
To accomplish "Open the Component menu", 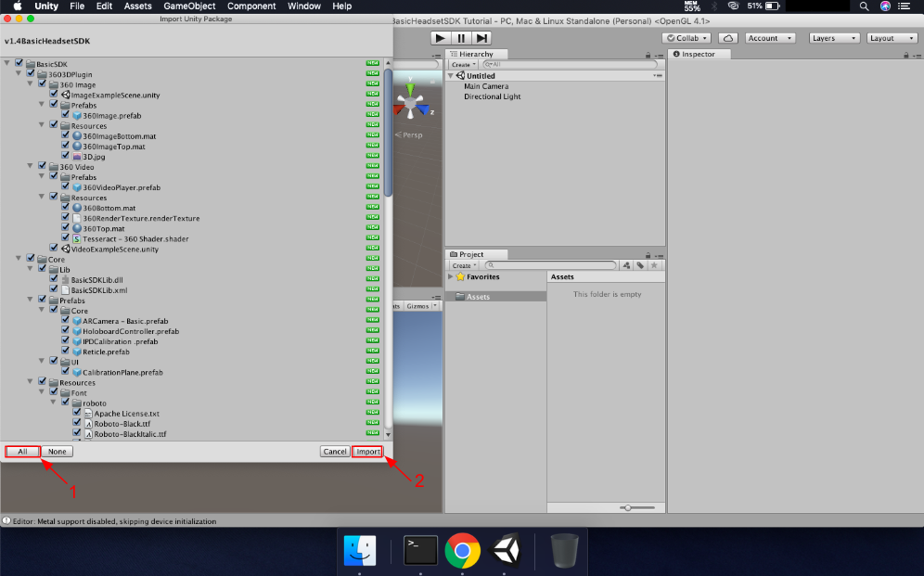I will click(251, 6).
